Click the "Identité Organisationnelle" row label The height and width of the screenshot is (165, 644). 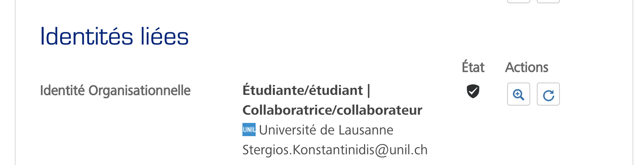coord(115,90)
